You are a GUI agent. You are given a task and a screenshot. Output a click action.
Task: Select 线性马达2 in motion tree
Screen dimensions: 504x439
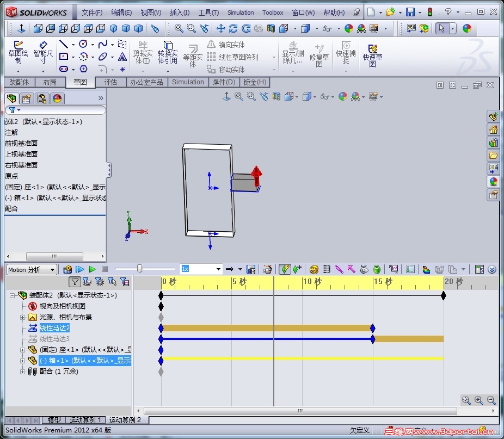coord(54,328)
